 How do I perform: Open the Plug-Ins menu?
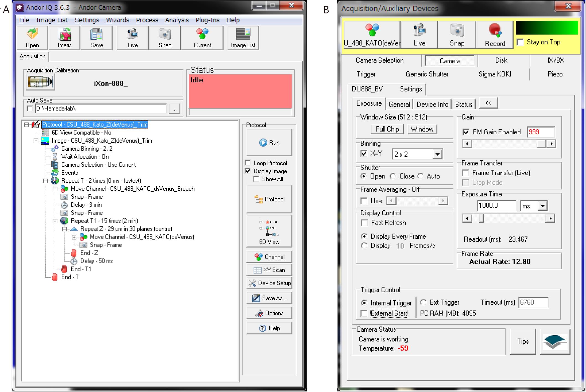tap(208, 20)
